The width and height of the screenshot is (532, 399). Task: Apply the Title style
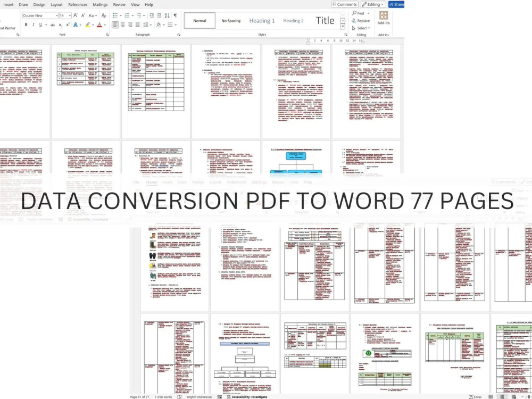coord(325,21)
